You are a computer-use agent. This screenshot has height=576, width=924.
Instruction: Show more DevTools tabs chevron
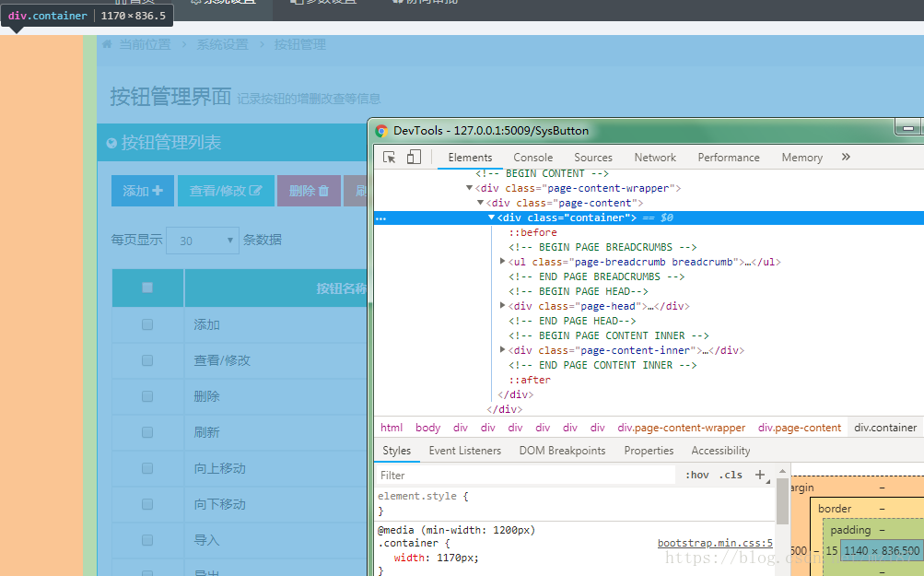click(846, 157)
